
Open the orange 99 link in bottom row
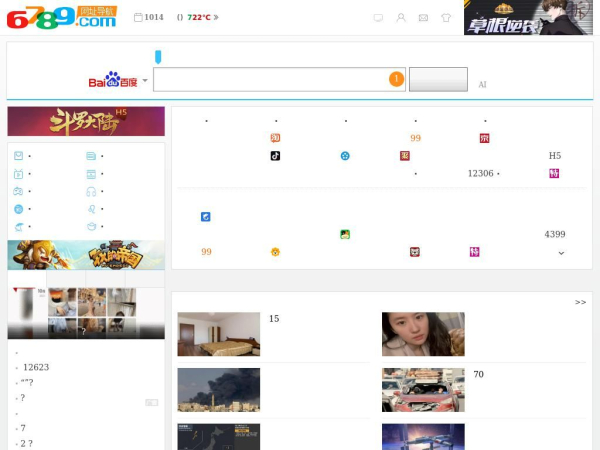pyautogui.click(x=206, y=252)
